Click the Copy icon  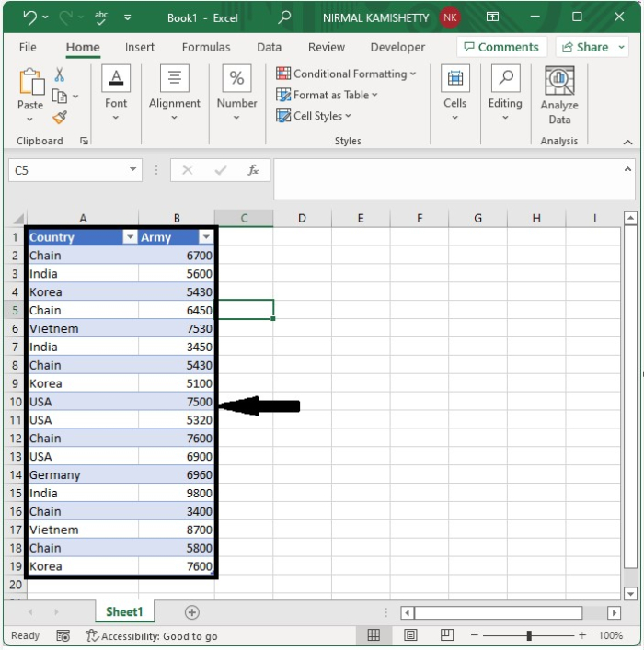coord(59,97)
